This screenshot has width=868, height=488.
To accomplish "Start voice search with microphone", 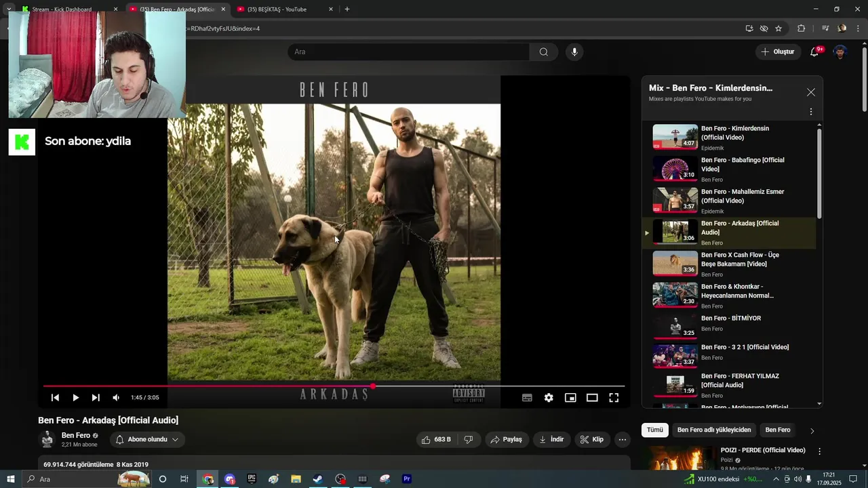I will click(574, 52).
